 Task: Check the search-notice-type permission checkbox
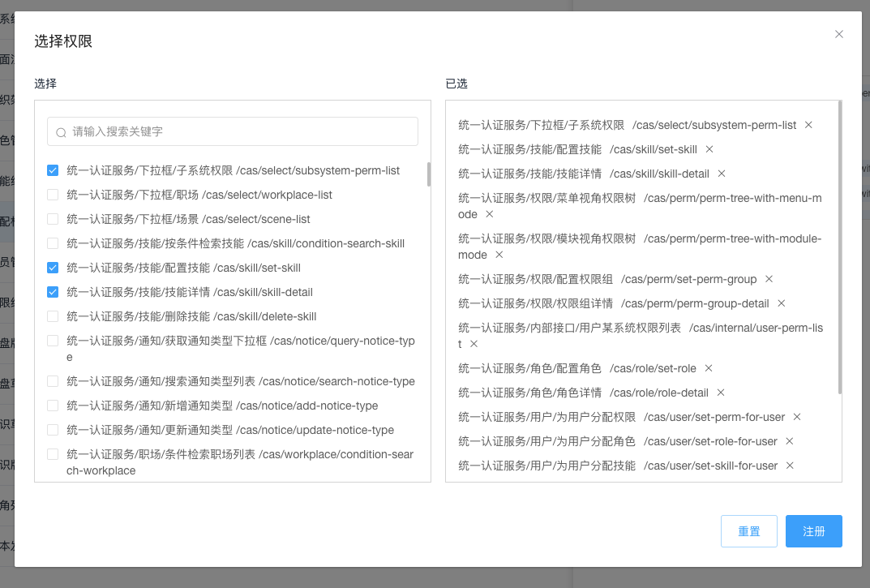point(53,381)
